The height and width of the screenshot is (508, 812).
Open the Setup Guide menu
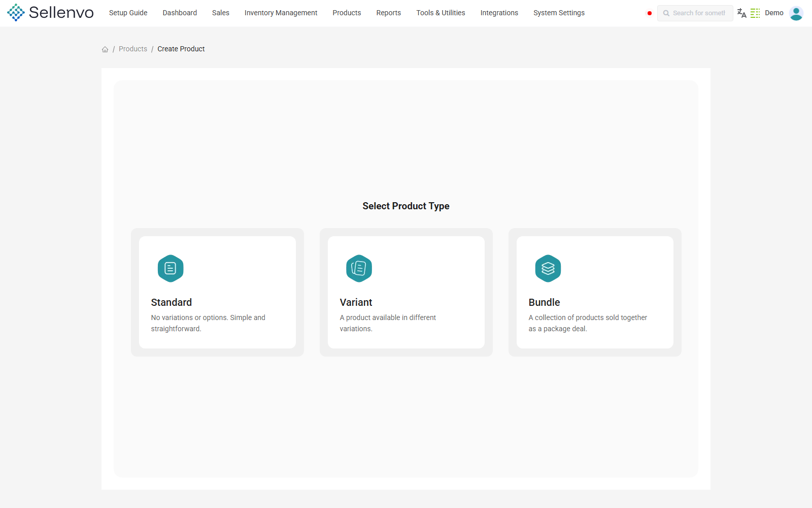click(128, 13)
